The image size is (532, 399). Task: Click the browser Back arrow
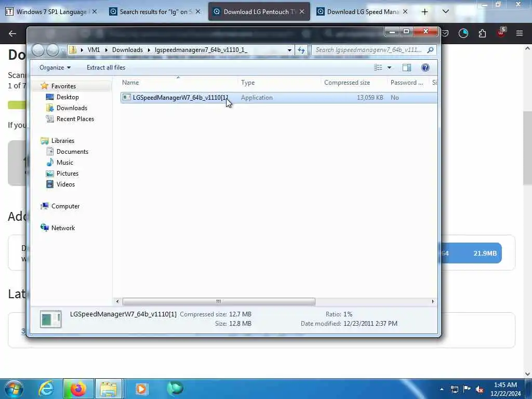point(12,34)
